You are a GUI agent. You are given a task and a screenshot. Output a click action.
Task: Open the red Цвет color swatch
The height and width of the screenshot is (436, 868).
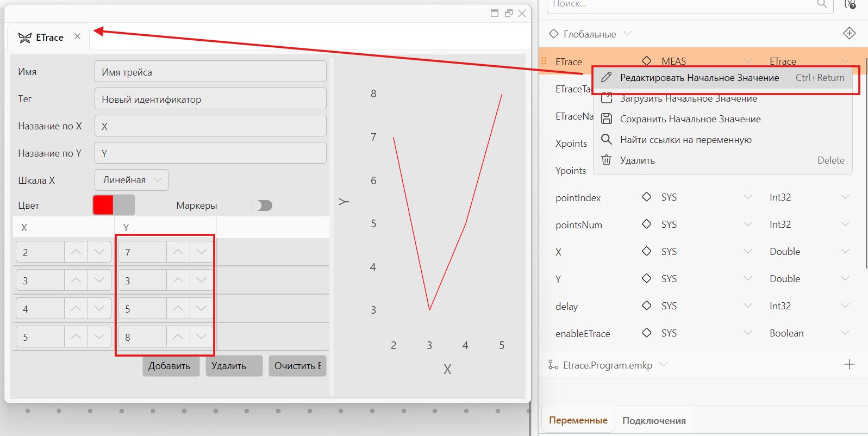tap(103, 205)
